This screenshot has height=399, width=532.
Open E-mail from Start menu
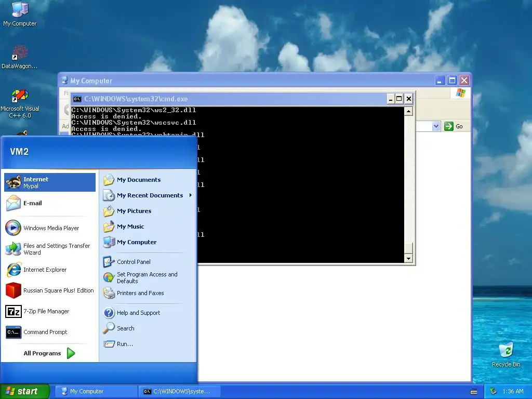click(50, 203)
